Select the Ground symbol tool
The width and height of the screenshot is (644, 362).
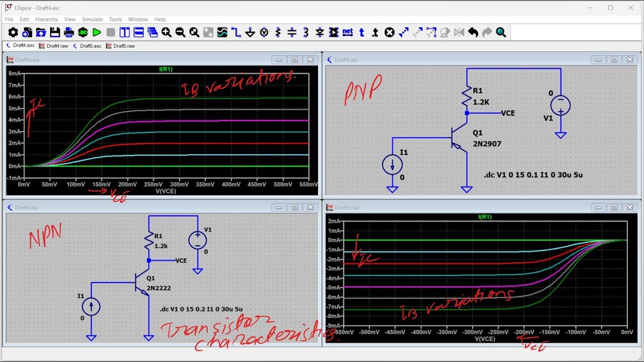point(250,32)
